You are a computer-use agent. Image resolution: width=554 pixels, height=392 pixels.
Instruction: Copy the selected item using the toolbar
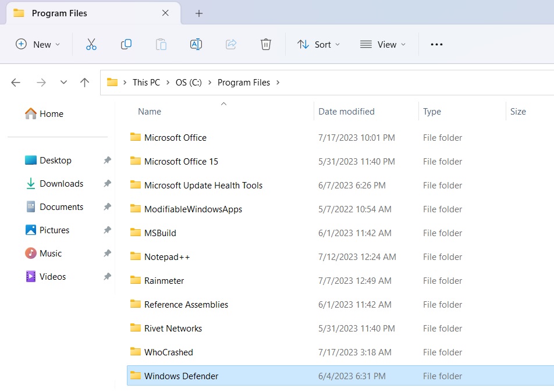pyautogui.click(x=126, y=44)
